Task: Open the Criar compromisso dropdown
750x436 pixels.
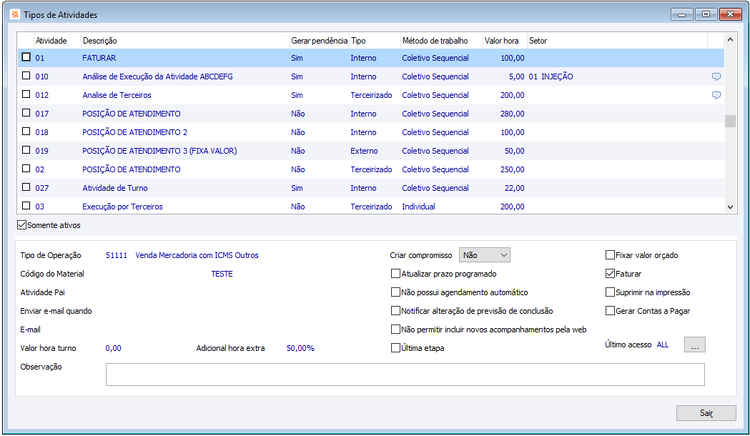Action: click(485, 255)
